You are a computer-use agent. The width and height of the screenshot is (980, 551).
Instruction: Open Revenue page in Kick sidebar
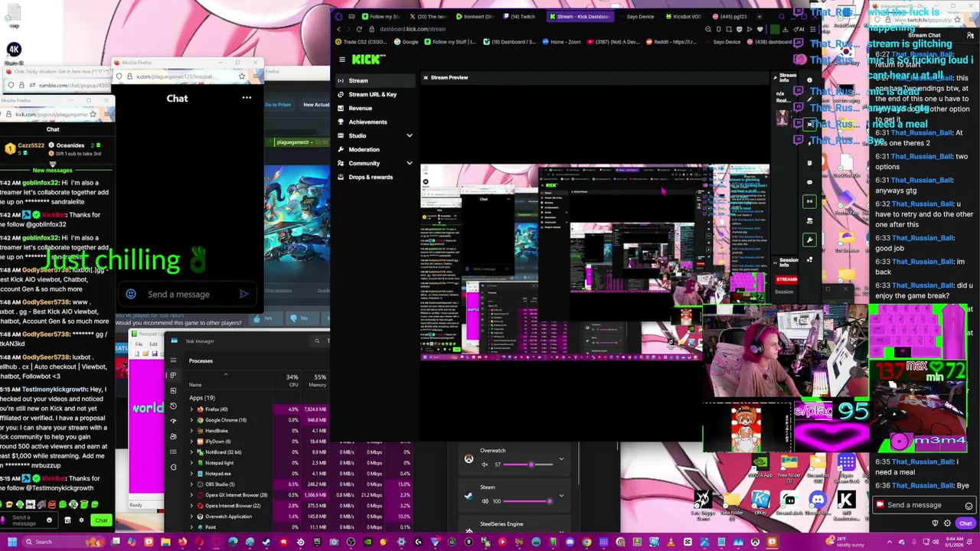click(x=361, y=108)
